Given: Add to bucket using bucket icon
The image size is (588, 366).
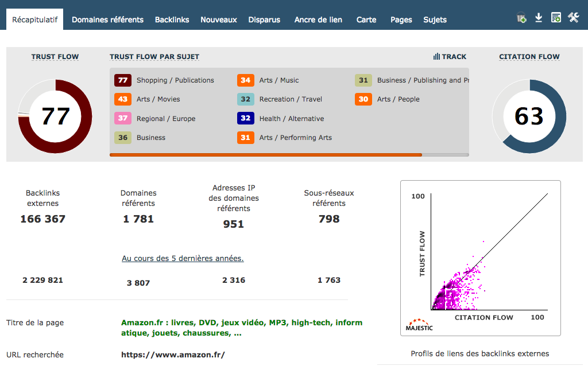Looking at the screenshot, I should click(521, 18).
